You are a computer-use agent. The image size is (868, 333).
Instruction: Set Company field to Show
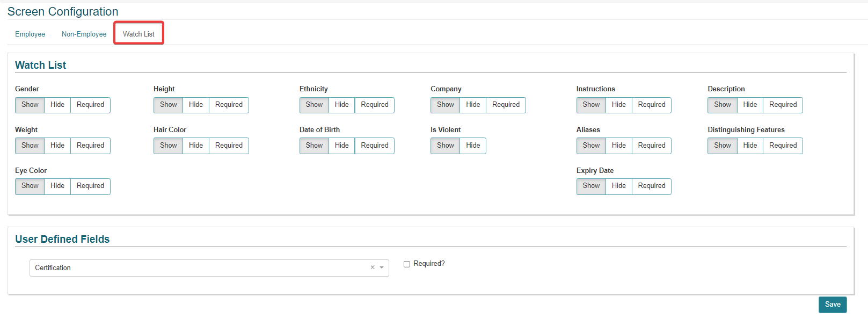click(445, 105)
